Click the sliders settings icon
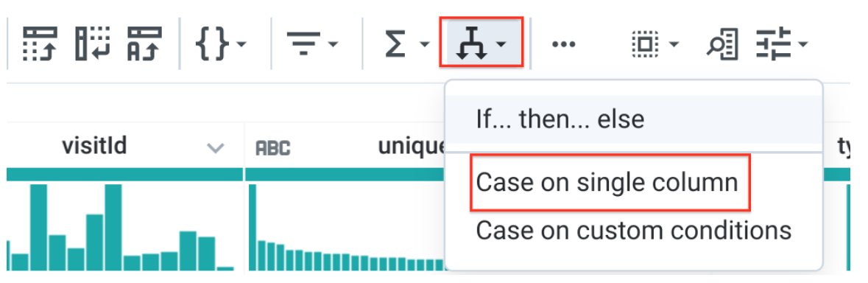The width and height of the screenshot is (868, 283). pos(773,43)
